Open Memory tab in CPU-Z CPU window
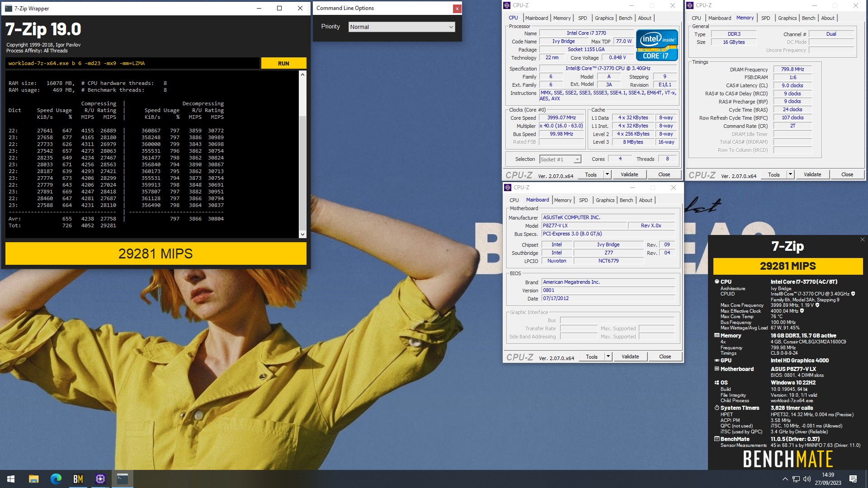 (562, 18)
